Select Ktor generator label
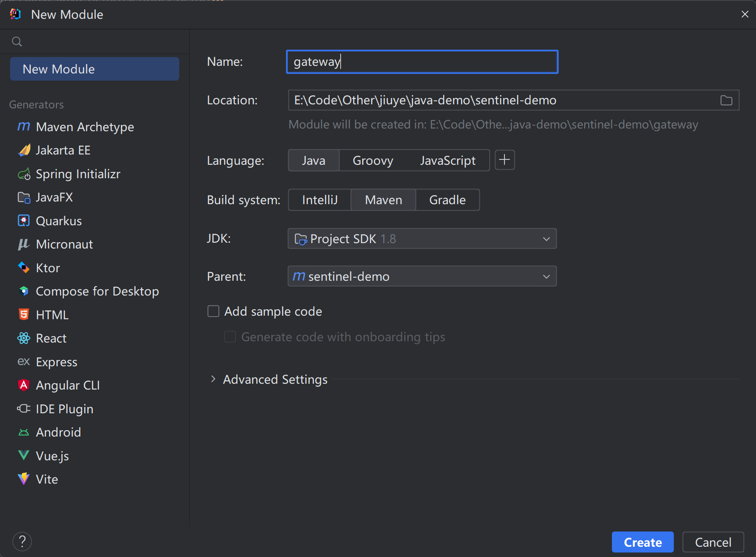This screenshot has height=557, width=756. click(x=48, y=268)
